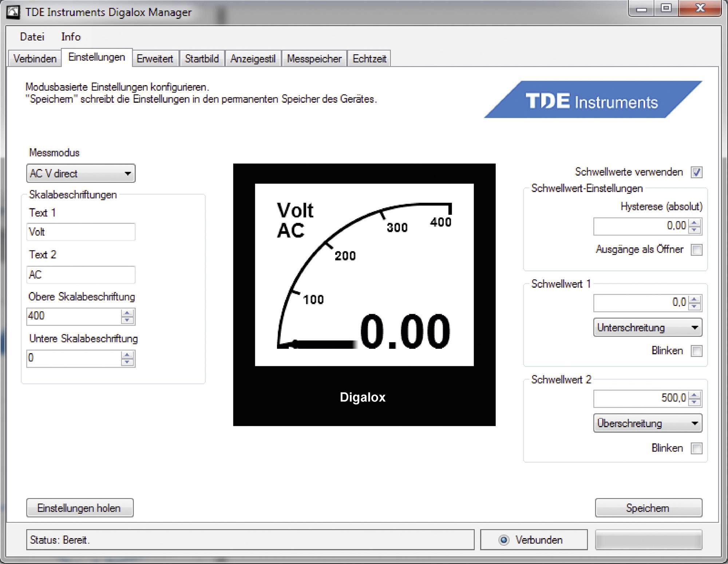The height and width of the screenshot is (564, 728).
Task: Uncheck Schwellwerte verwenden
Action: tap(696, 172)
